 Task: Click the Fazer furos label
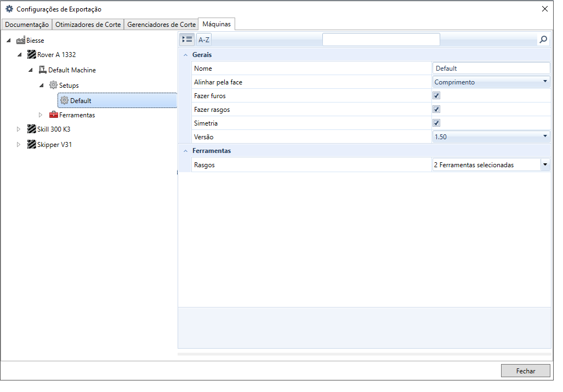tap(210, 95)
